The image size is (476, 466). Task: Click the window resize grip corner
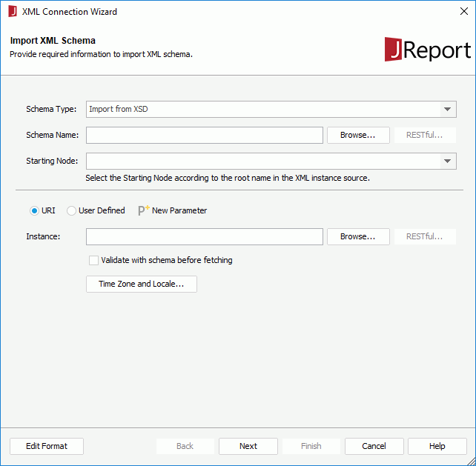coord(471,461)
